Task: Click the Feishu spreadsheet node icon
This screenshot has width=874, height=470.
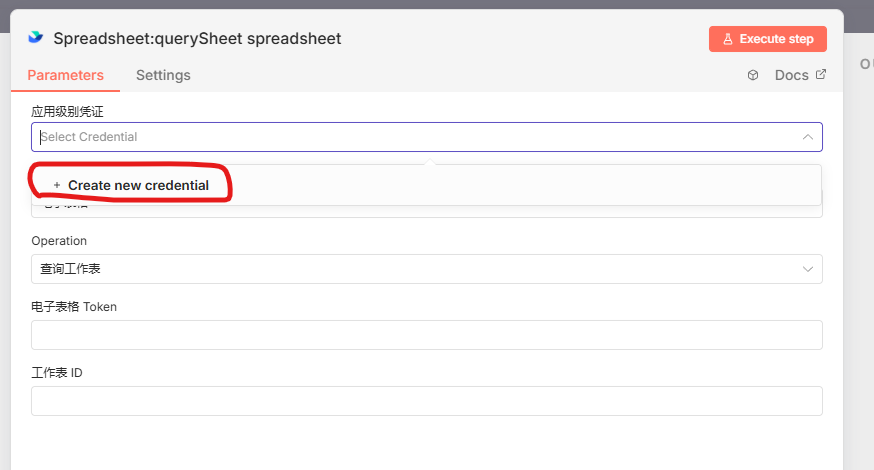Action: 36,38
